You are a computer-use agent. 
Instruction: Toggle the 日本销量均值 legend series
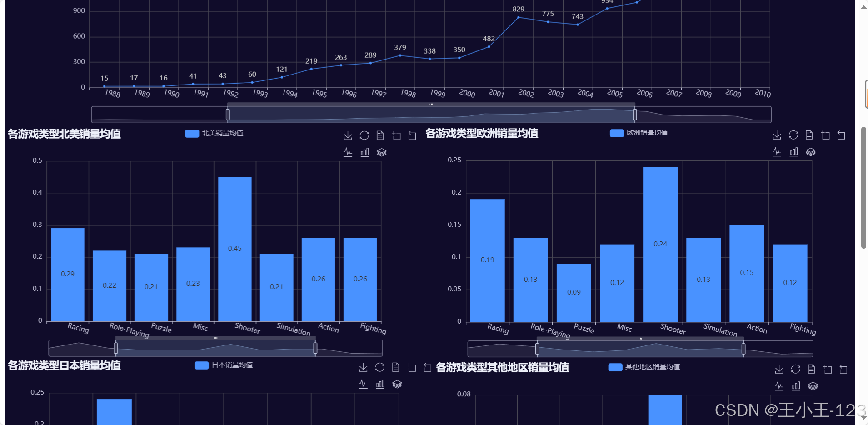[224, 365]
